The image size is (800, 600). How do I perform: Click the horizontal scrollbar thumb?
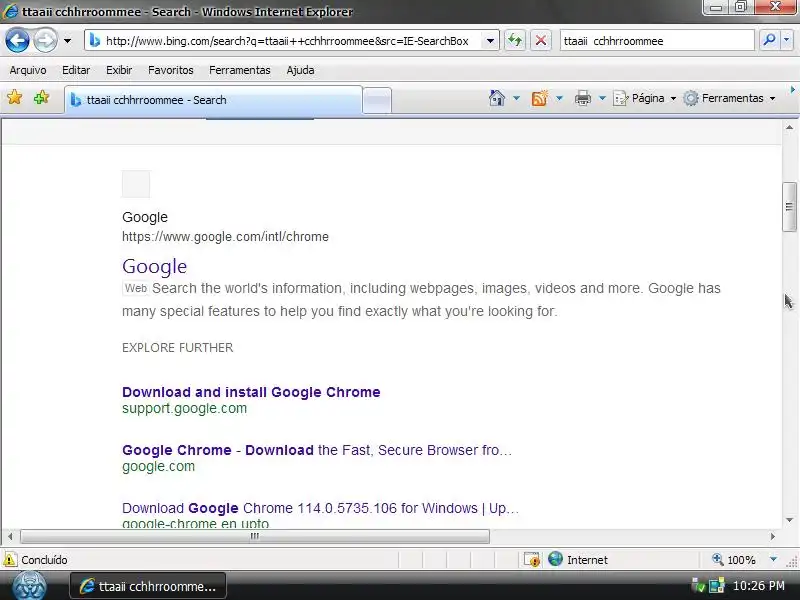click(255, 536)
